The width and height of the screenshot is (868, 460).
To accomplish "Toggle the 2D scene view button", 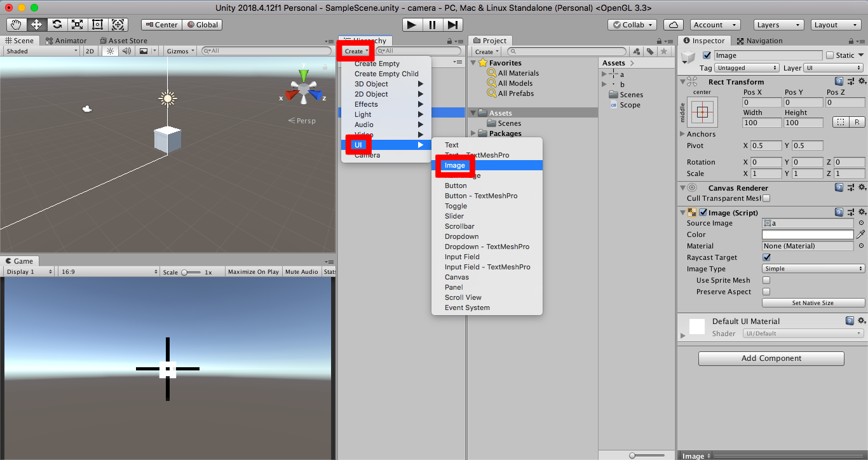I will (x=90, y=51).
